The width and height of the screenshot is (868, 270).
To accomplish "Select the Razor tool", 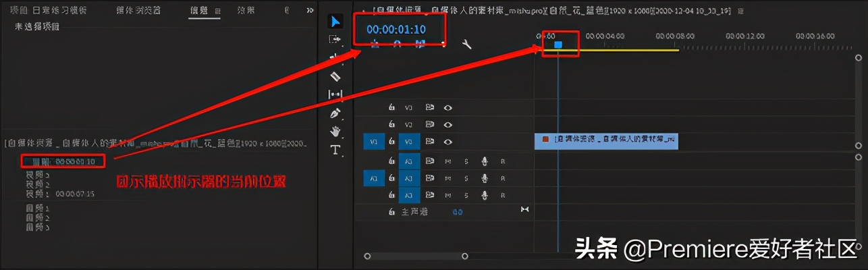I will (335, 76).
